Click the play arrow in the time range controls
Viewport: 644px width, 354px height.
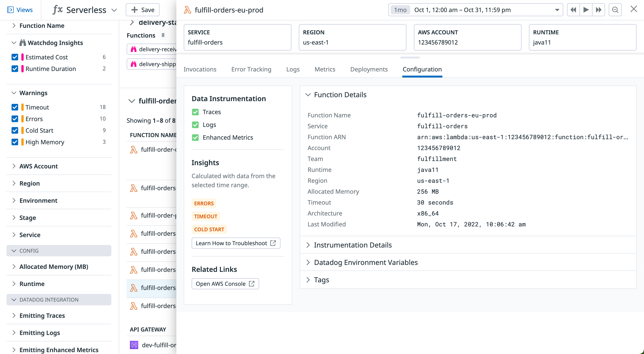586,10
